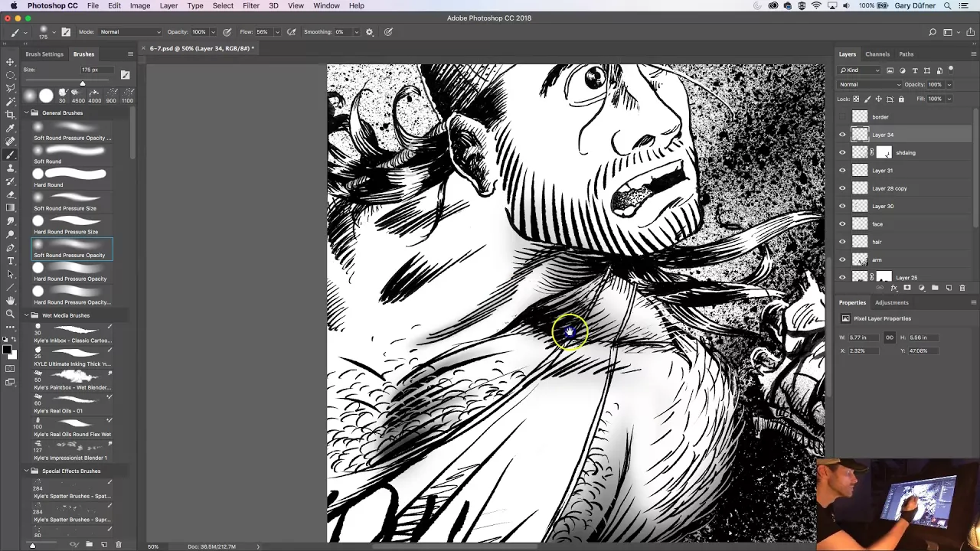Hide Layer 34
The image size is (980, 551).
(843, 135)
